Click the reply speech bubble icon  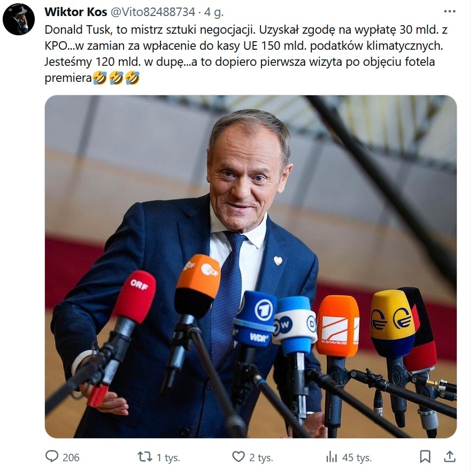[52, 457]
